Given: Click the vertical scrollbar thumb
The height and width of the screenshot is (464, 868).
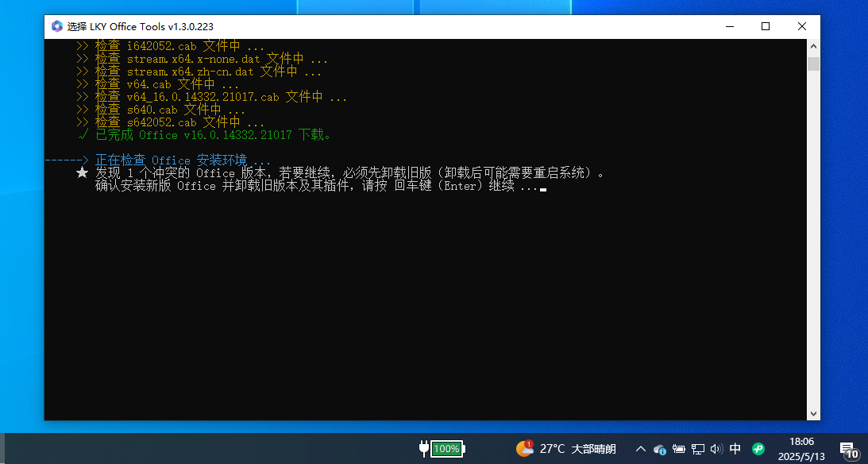Looking at the screenshot, I should click(813, 64).
